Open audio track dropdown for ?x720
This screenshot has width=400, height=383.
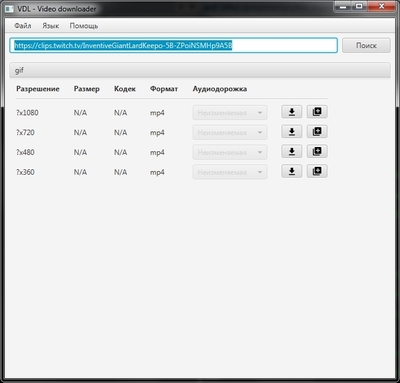230,133
